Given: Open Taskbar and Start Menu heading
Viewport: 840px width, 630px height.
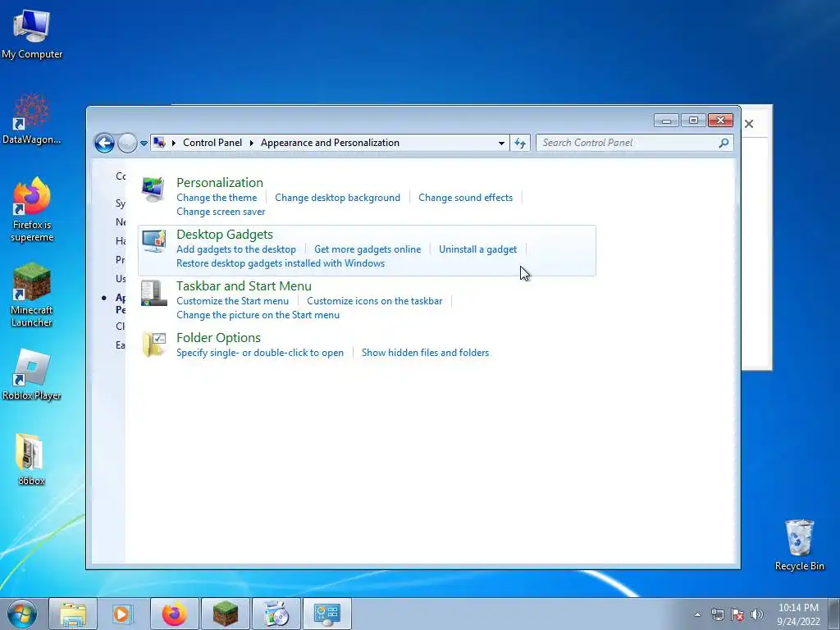Looking at the screenshot, I should click(x=244, y=285).
